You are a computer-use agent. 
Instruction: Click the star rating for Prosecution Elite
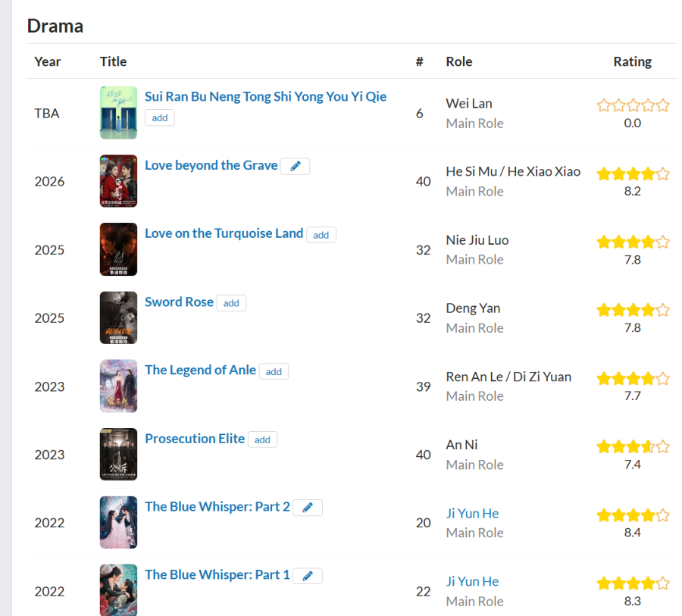pyautogui.click(x=633, y=446)
